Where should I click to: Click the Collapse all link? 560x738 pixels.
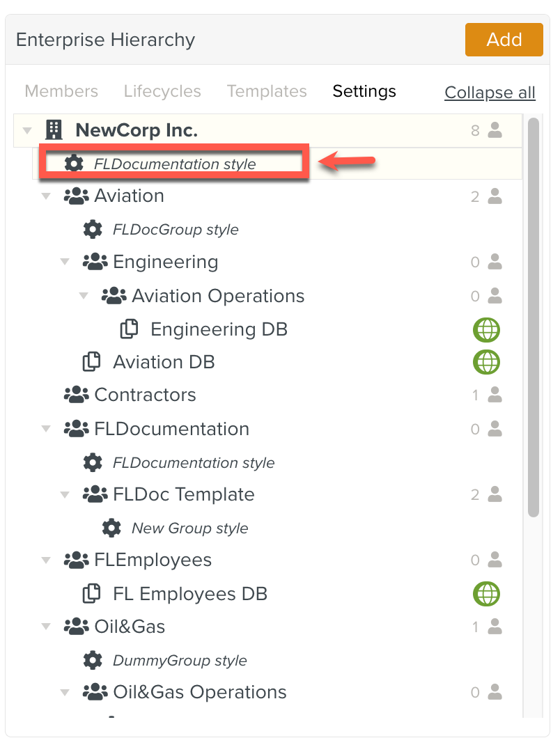click(490, 93)
